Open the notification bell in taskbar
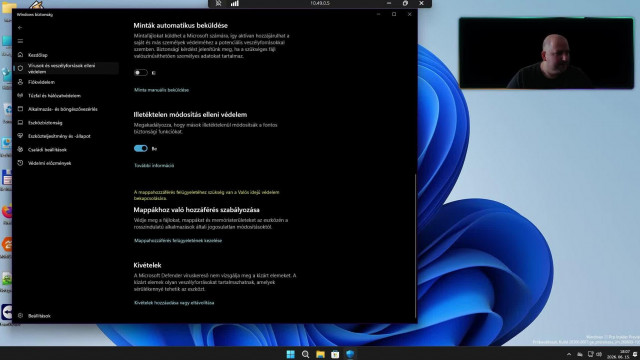 coord(635,354)
